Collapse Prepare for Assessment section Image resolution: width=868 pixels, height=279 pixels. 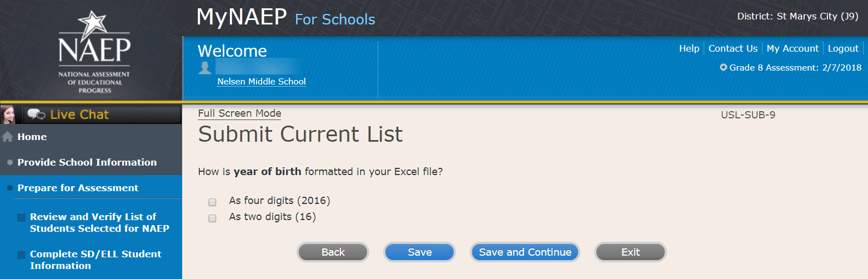tap(78, 188)
